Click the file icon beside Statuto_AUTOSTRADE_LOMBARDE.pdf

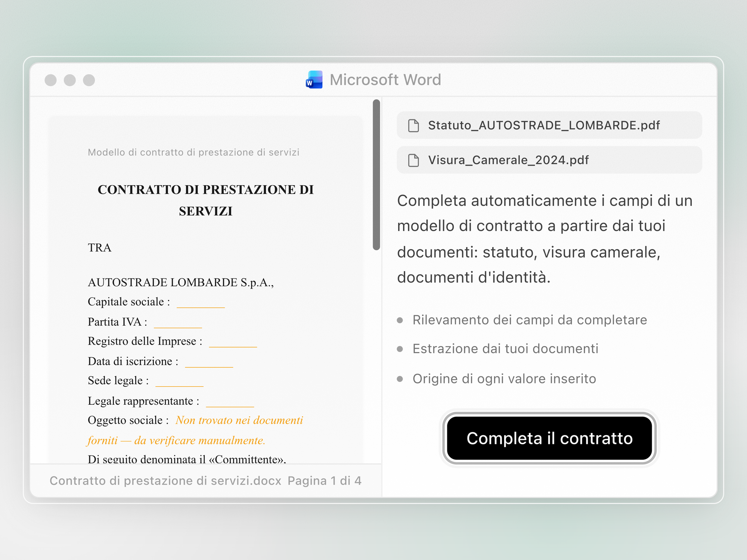413,125
